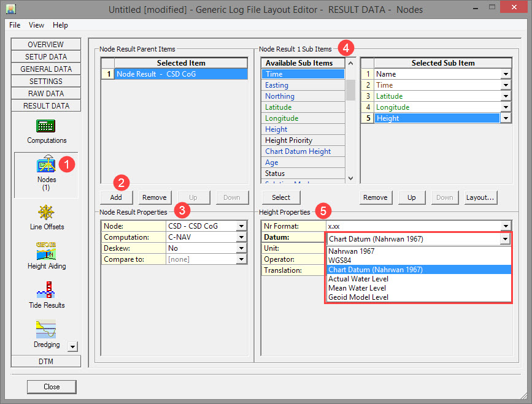Select Mean Water Level datum option

point(357,288)
